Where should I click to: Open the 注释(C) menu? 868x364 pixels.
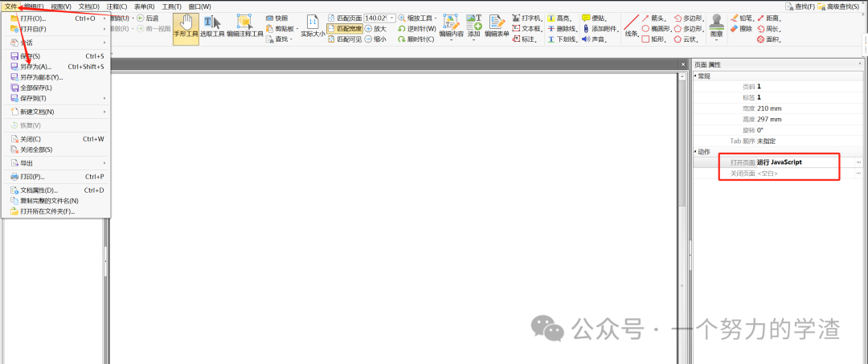[117, 6]
